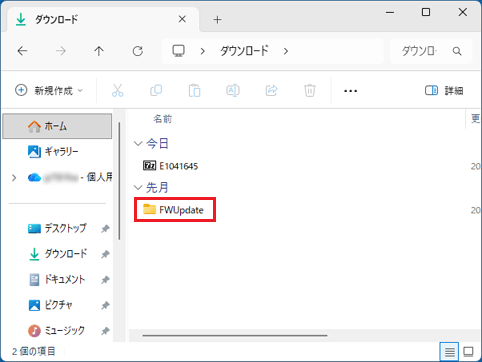
Task: Open ホーム in the navigation pane
Action: 57,126
